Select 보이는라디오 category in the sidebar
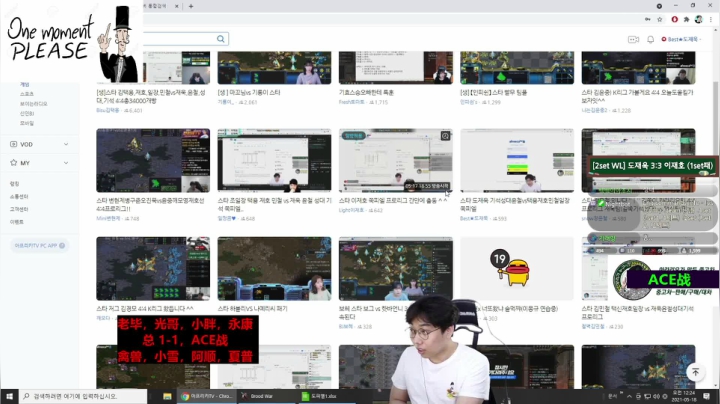Screen dimensions: 720x404 pos(34,104)
